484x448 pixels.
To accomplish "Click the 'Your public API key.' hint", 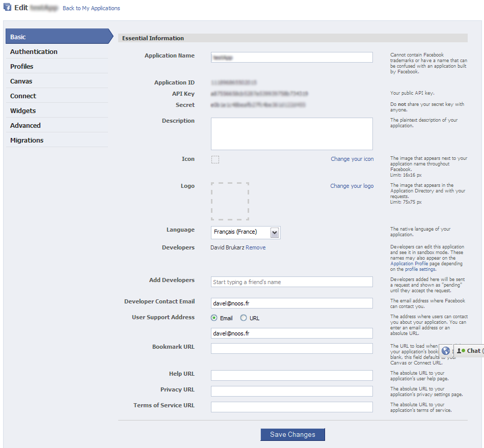I will click(x=412, y=93).
